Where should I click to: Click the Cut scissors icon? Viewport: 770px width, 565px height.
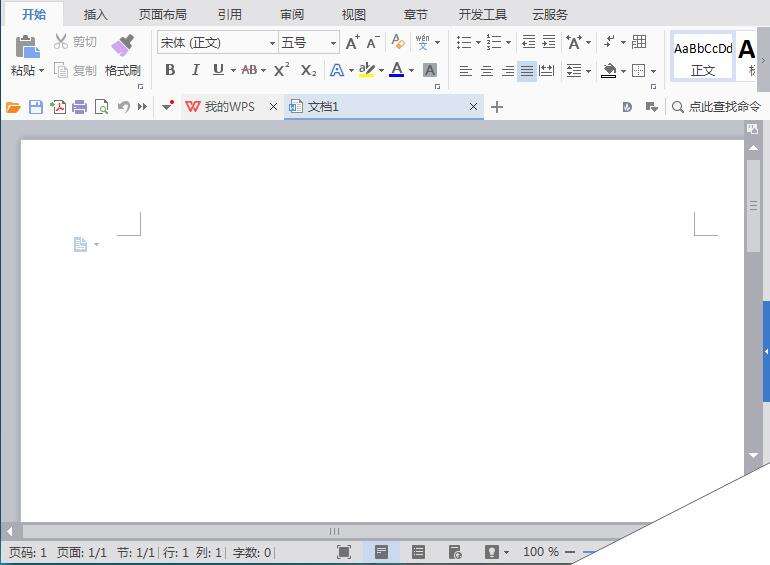[x=60, y=42]
